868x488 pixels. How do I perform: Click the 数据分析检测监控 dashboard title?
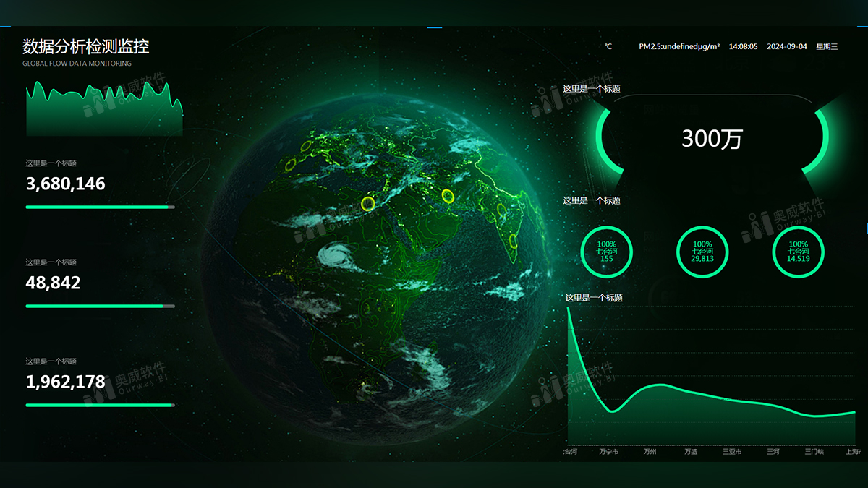pyautogui.click(x=86, y=46)
